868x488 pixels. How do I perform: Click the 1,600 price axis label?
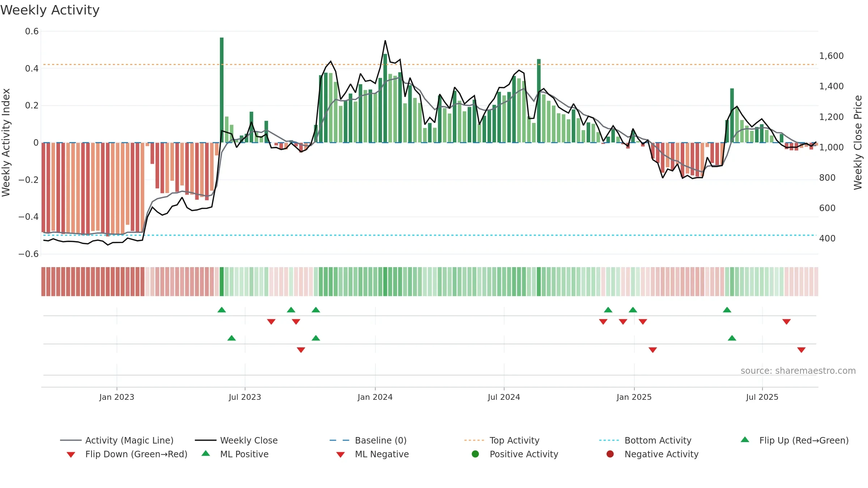(831, 56)
